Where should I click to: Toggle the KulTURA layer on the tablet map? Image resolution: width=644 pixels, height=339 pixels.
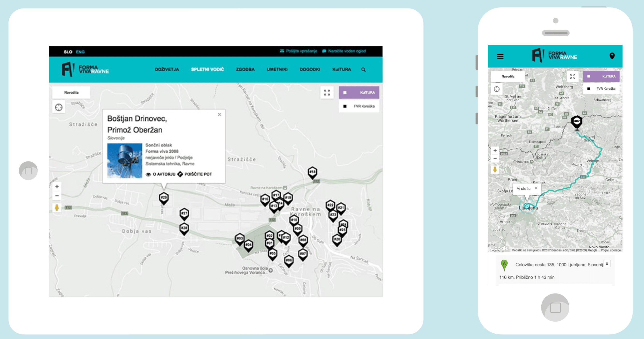pyautogui.click(x=359, y=93)
